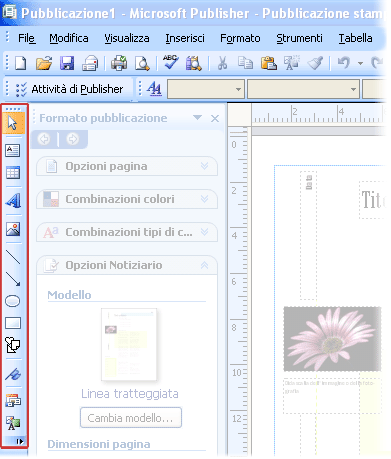Go back in the task pane
The width and height of the screenshot is (391, 459).
(x=44, y=139)
